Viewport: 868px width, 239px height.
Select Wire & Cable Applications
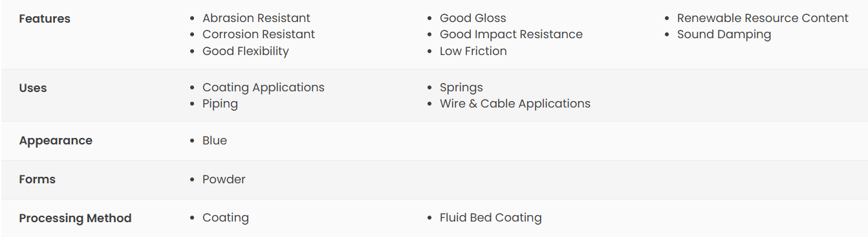pos(515,104)
